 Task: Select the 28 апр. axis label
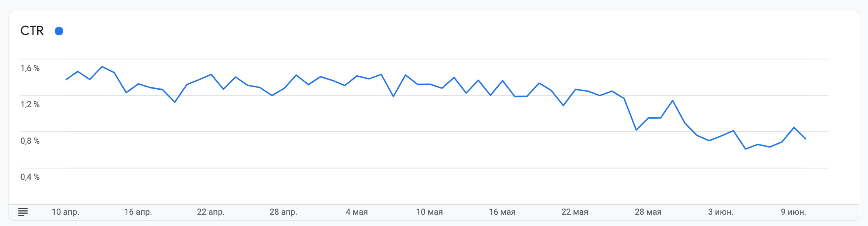click(x=283, y=212)
